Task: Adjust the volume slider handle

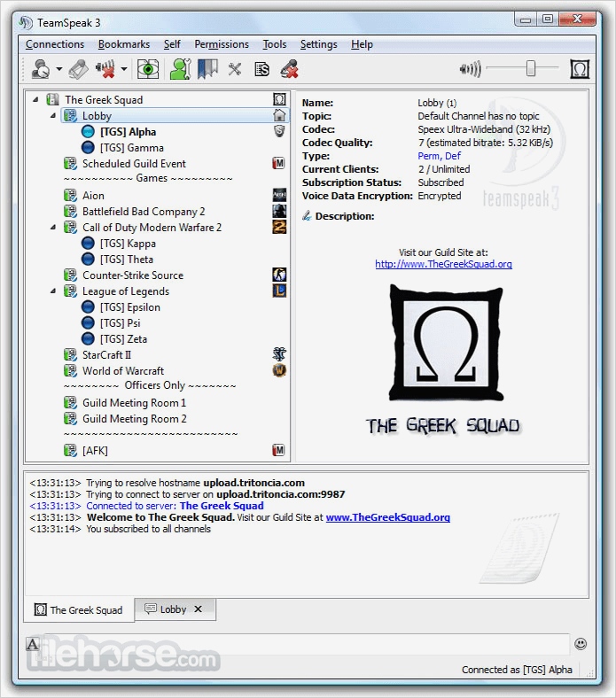Action: point(531,68)
